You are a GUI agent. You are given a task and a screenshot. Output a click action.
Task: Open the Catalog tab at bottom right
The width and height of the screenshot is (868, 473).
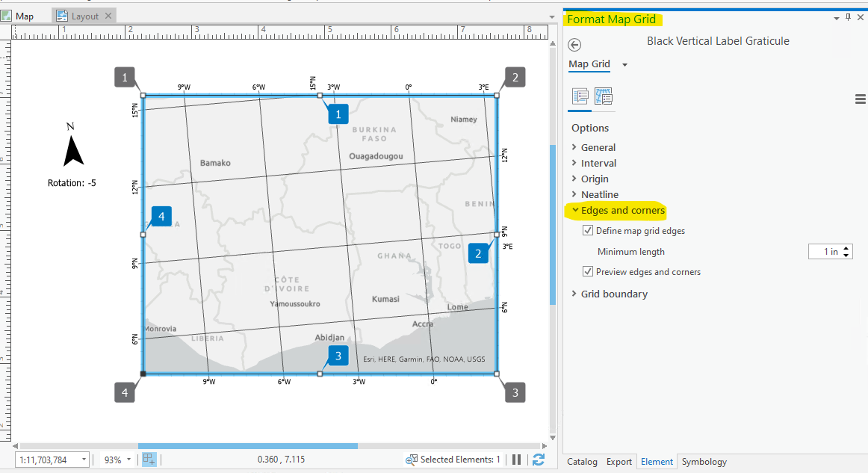pyautogui.click(x=582, y=462)
